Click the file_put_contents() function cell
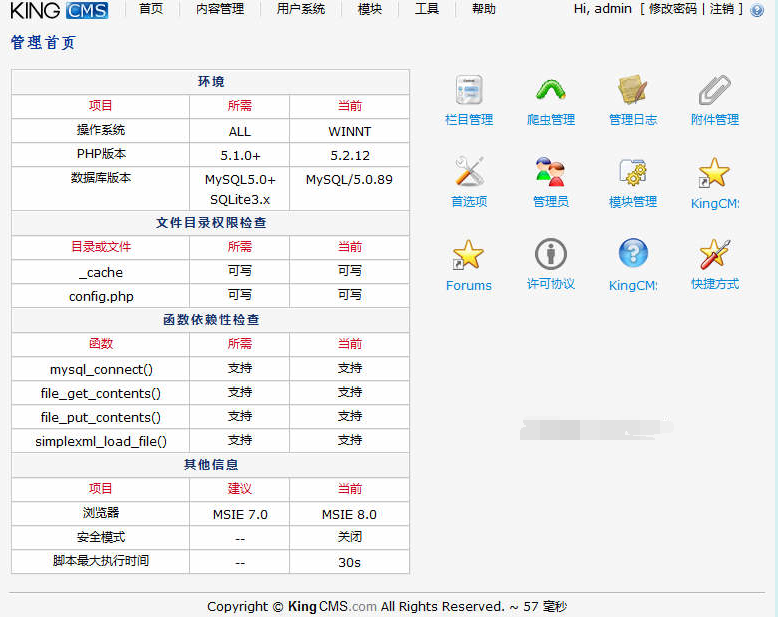This screenshot has width=778, height=617. pyautogui.click(x=101, y=418)
